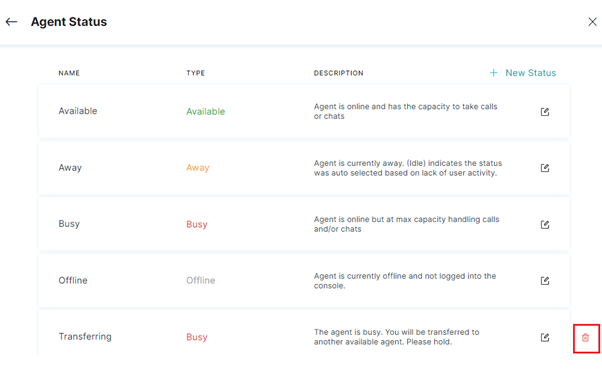The width and height of the screenshot is (602, 374).
Task: Select the Busy name in Busy row
Action: coord(69,224)
